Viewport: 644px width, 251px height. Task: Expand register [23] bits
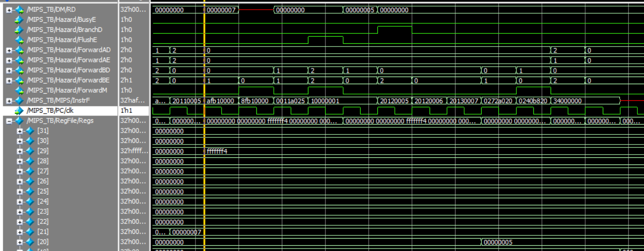(19, 212)
